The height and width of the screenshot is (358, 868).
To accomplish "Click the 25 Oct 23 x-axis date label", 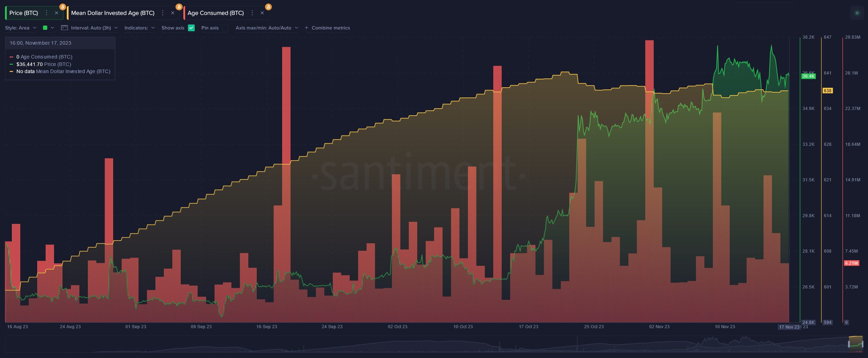I will [x=594, y=327].
